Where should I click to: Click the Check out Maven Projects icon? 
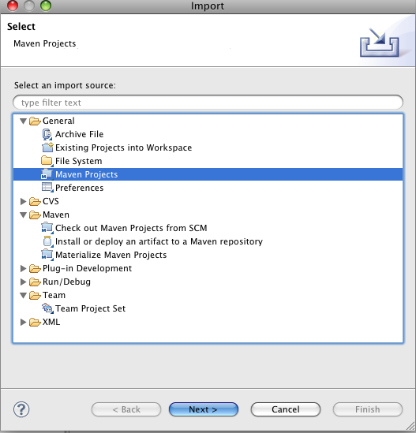pyautogui.click(x=47, y=228)
